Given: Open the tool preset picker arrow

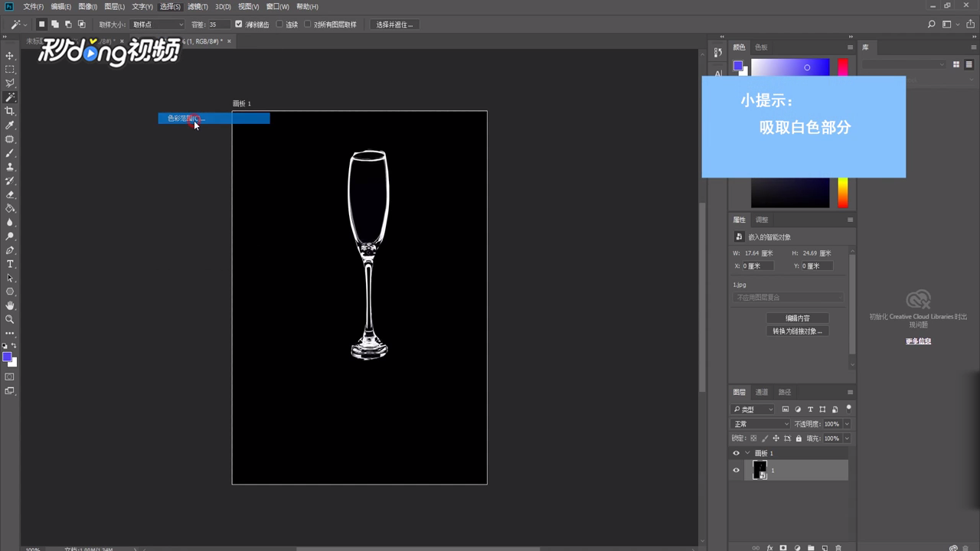Looking at the screenshot, I should coord(24,24).
